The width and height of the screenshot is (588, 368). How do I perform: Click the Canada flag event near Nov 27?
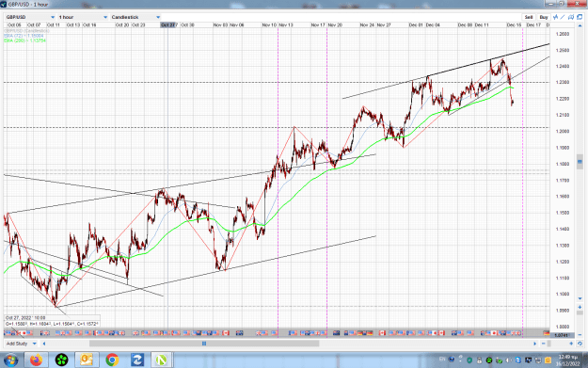coord(382,333)
